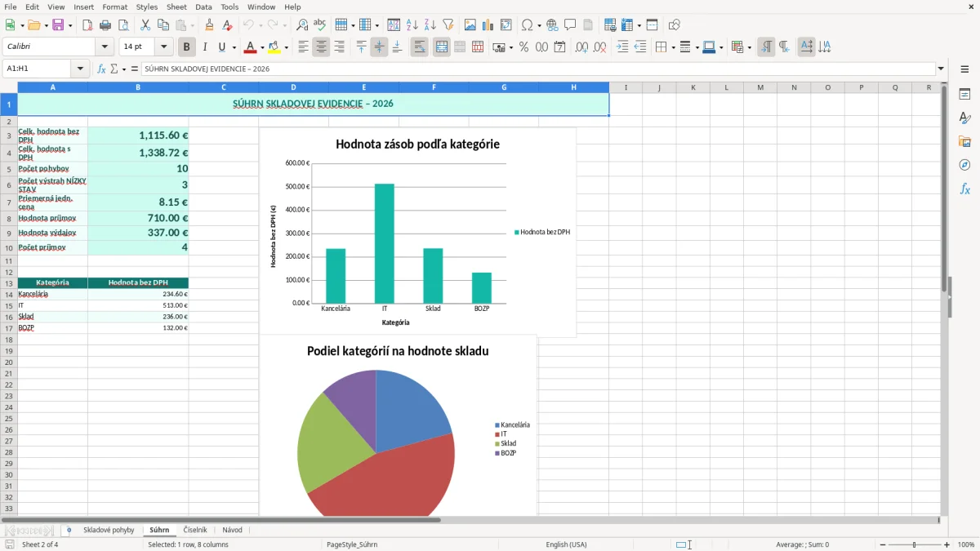Open the Styles menu
This screenshot has width=980, height=551.
coord(147,7)
